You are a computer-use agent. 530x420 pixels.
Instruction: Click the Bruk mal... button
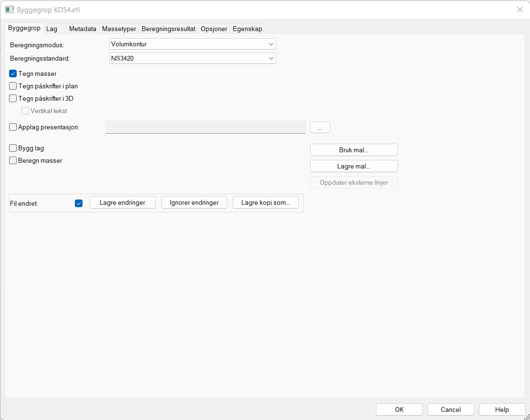[353, 150]
